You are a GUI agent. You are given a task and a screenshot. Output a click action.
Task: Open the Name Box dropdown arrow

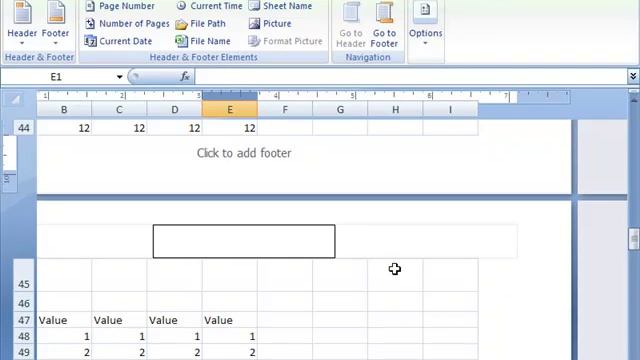click(x=119, y=77)
